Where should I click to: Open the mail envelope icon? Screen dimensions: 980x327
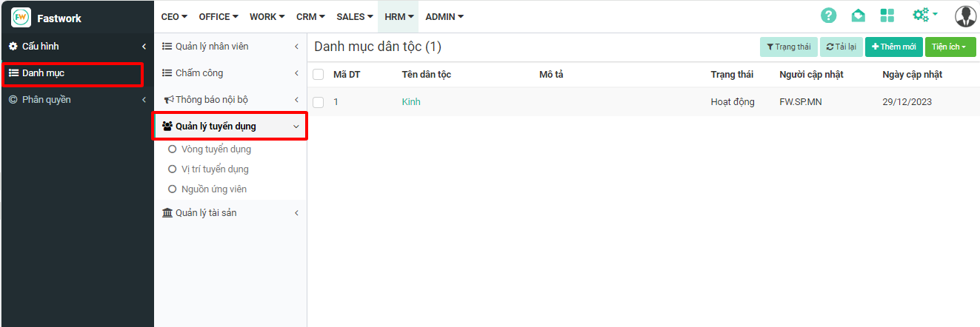pyautogui.click(x=858, y=16)
